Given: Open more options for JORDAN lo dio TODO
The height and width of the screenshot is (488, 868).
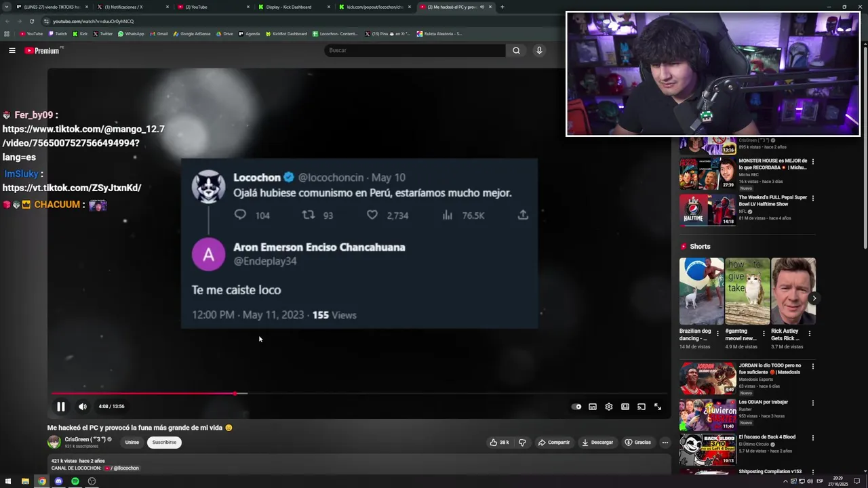Looking at the screenshot, I should pyautogui.click(x=812, y=367).
